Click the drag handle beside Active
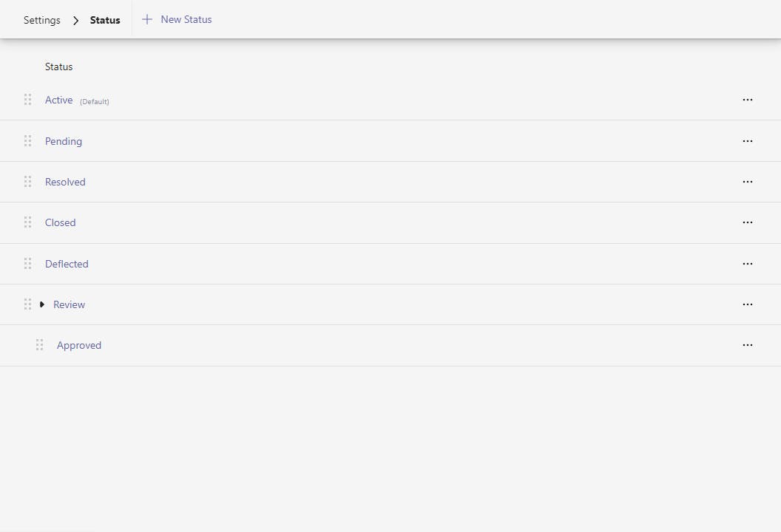This screenshot has width=781, height=532. (27, 100)
